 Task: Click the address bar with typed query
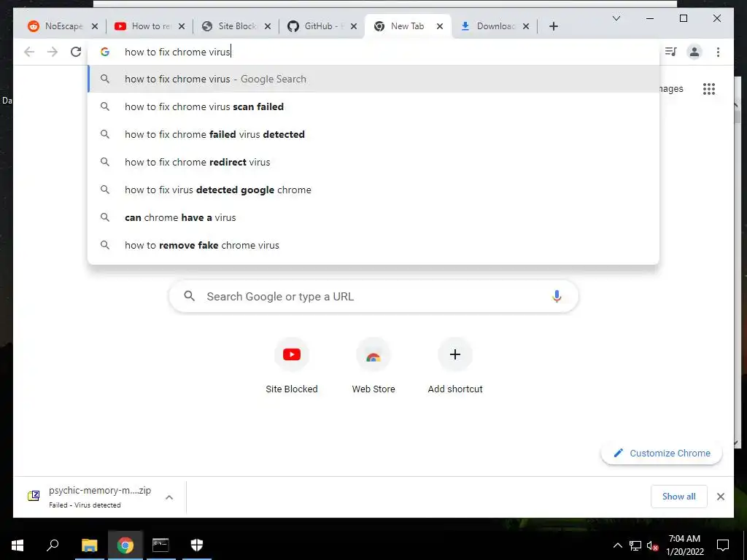coord(373,52)
